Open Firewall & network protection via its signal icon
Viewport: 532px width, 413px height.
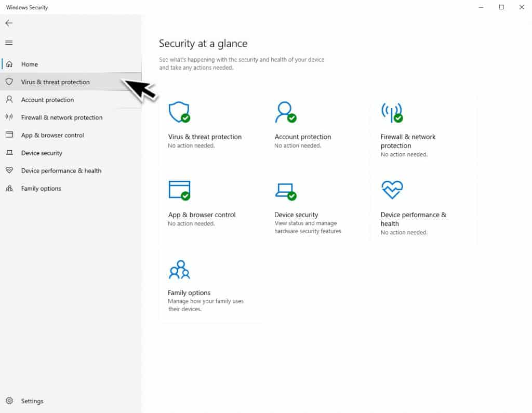10,117
